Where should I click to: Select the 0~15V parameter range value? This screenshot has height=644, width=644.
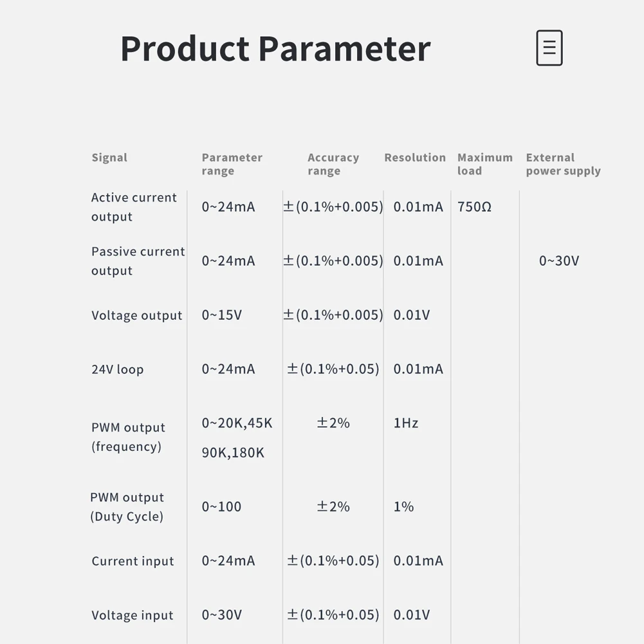click(221, 315)
